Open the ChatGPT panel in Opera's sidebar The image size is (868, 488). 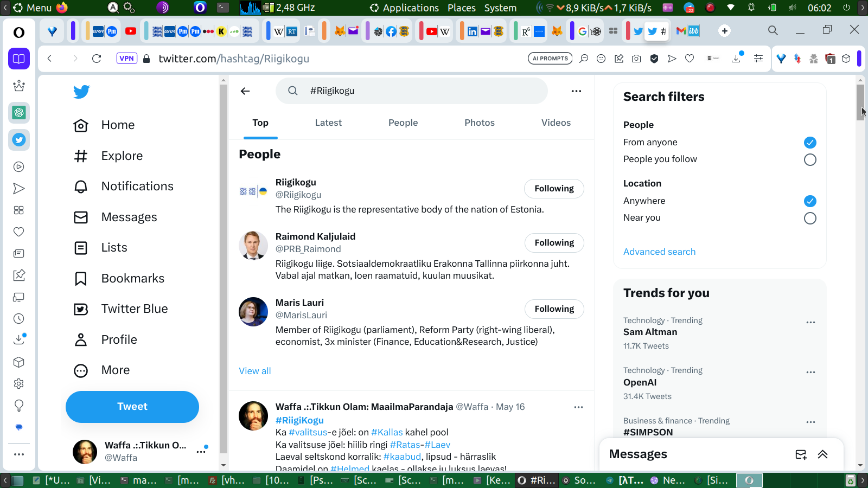(19, 113)
